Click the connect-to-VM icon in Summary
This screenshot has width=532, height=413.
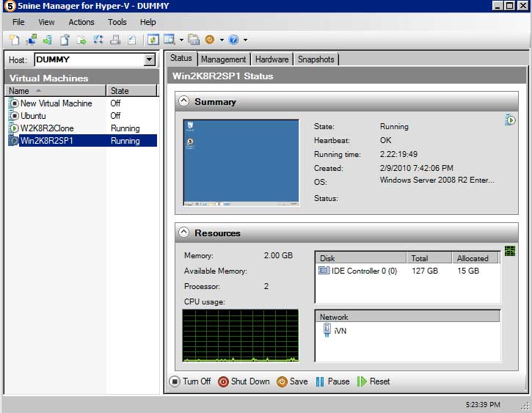click(x=510, y=120)
